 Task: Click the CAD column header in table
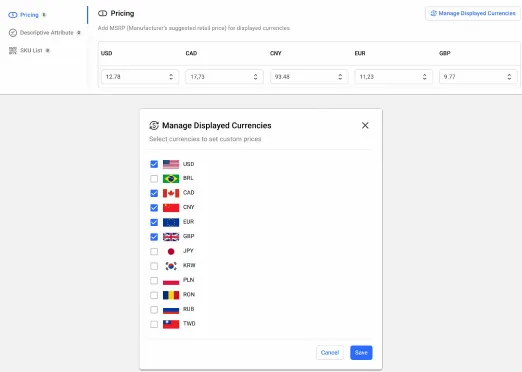coord(191,53)
